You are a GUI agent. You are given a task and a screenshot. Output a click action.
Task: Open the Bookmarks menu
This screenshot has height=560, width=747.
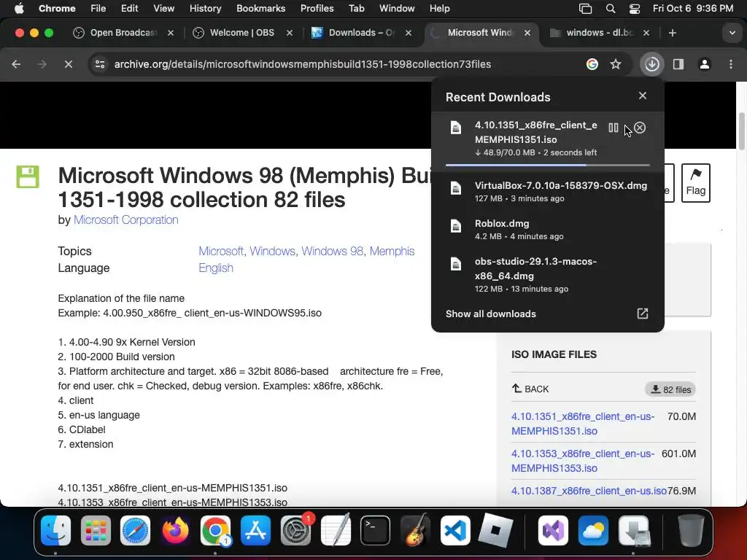pyautogui.click(x=260, y=8)
